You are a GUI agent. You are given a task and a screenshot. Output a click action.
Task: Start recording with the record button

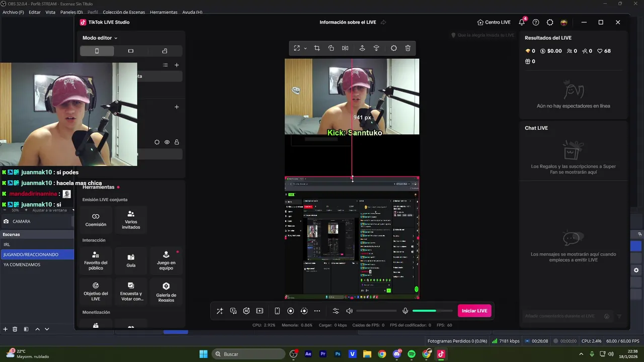coord(290,311)
